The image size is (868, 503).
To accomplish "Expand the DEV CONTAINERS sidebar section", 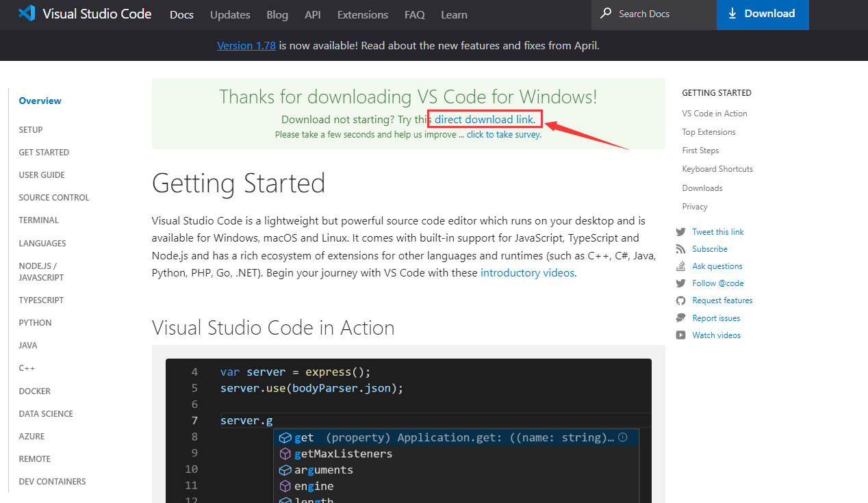I will click(53, 481).
